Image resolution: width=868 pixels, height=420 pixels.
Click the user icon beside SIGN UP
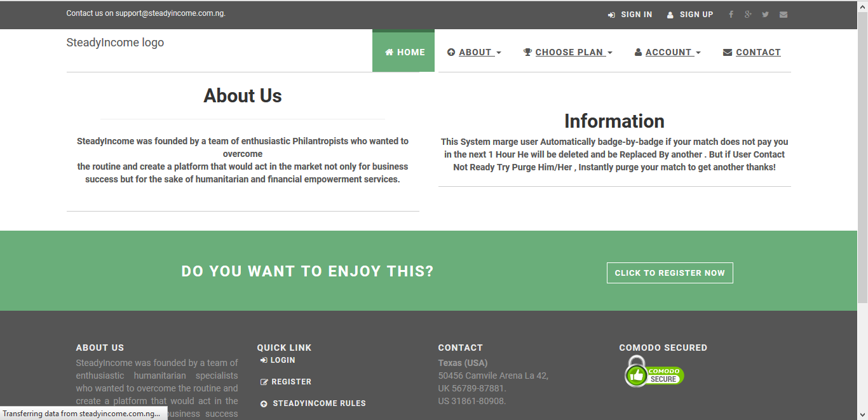click(x=670, y=15)
